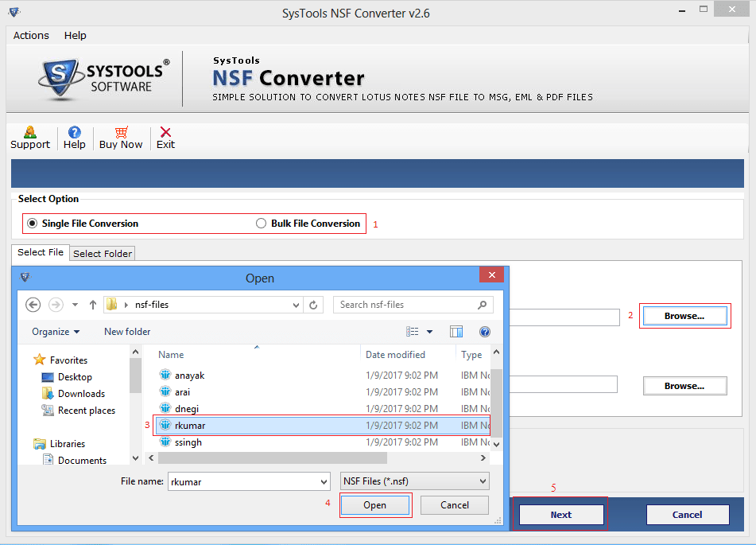Click the file list vertical scrollbar

497,403
